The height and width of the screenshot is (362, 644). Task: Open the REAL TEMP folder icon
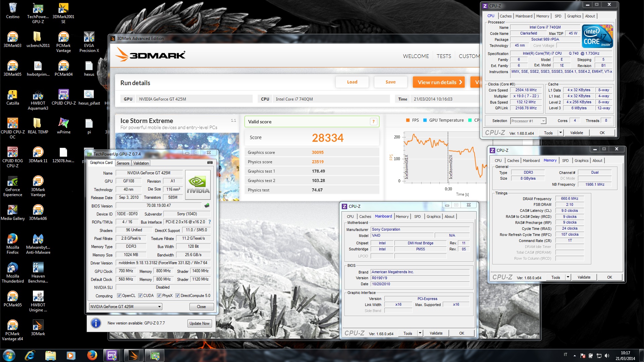tap(38, 126)
